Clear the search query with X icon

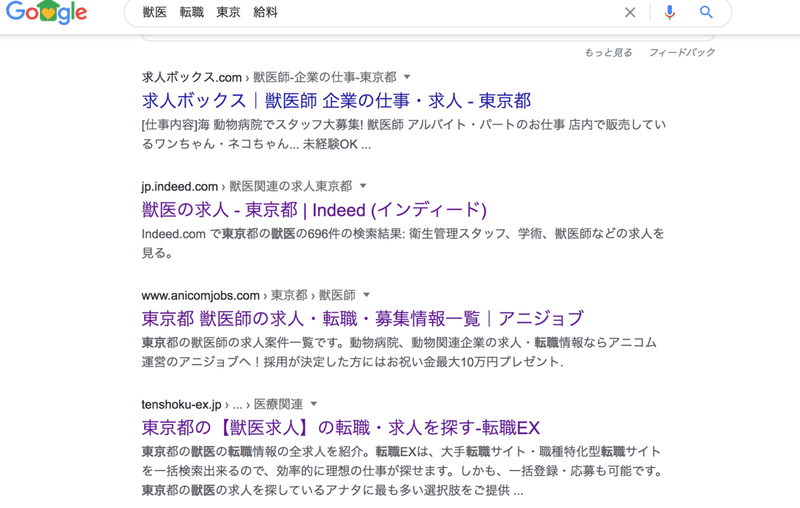click(630, 12)
